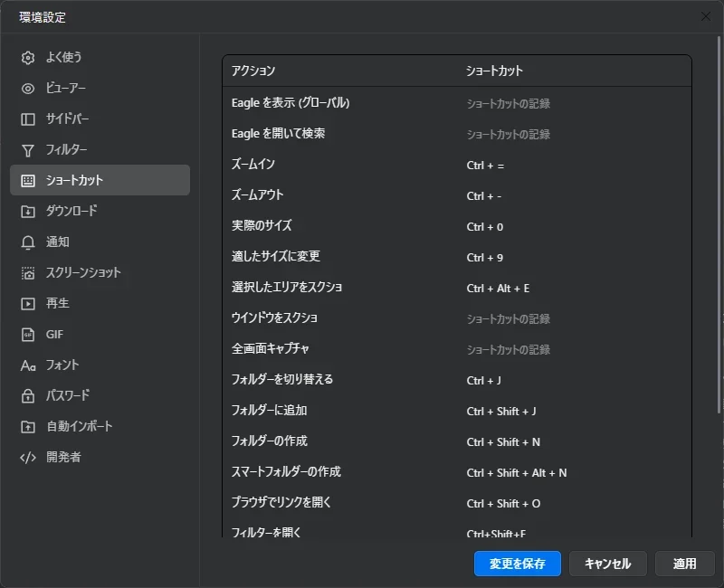724x588 pixels.
Task: Open the 通知 settings section
Action: [100, 242]
